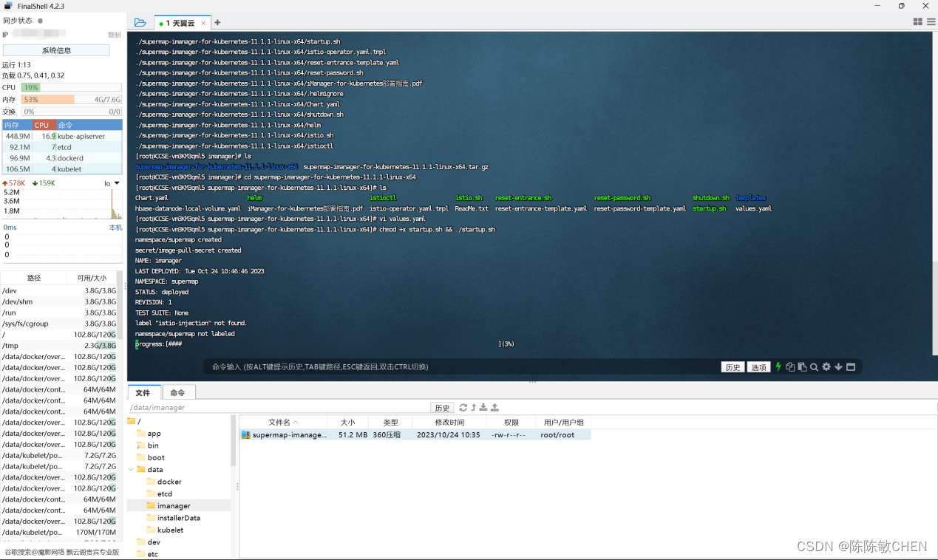
Task: Select the kubelet process row
Action: [x=62, y=169]
